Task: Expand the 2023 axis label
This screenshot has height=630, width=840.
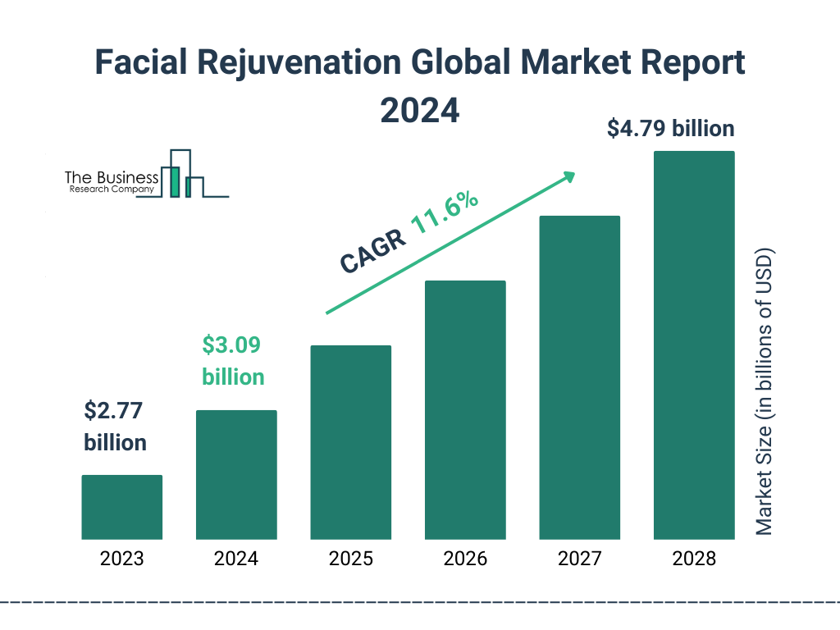Action: [x=121, y=559]
